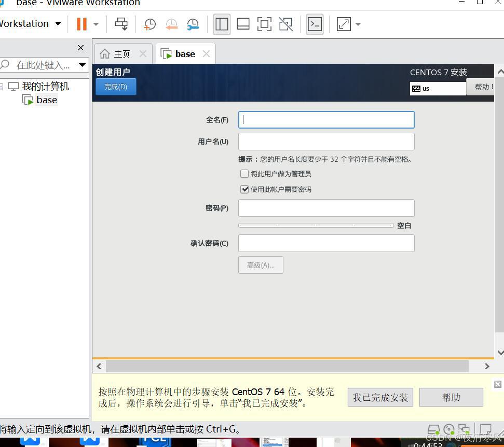Select 我的计算机 in the library tree
The image size is (504, 447).
point(45,87)
